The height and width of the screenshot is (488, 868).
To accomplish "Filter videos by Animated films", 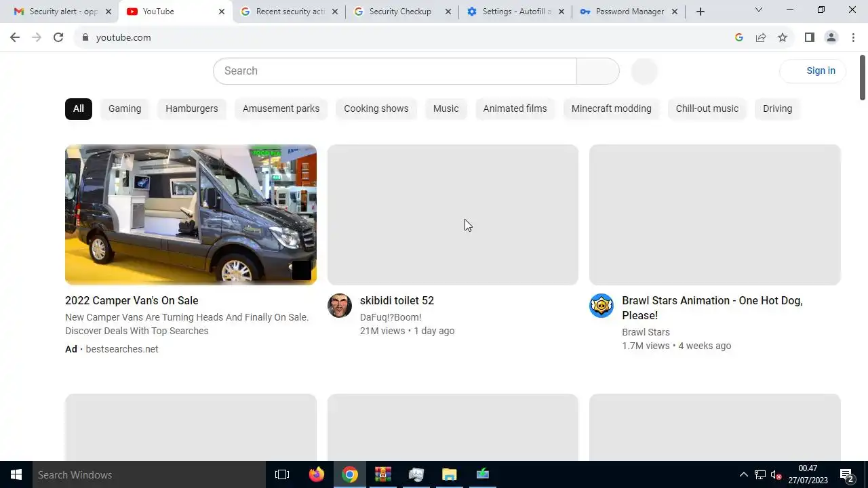I will (x=515, y=108).
